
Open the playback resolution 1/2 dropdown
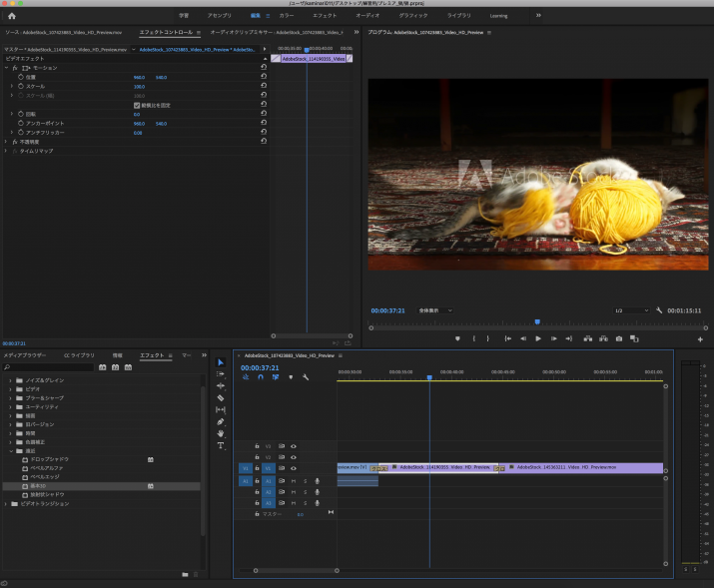click(x=630, y=310)
